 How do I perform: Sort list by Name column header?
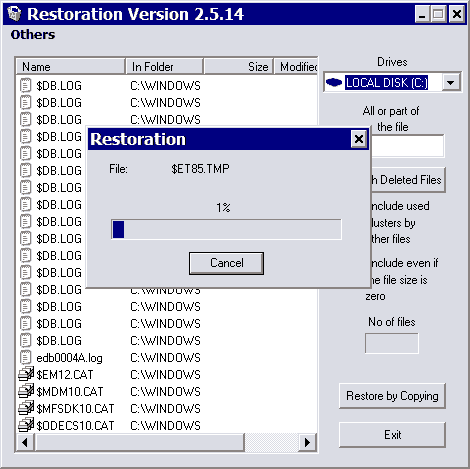[70, 67]
